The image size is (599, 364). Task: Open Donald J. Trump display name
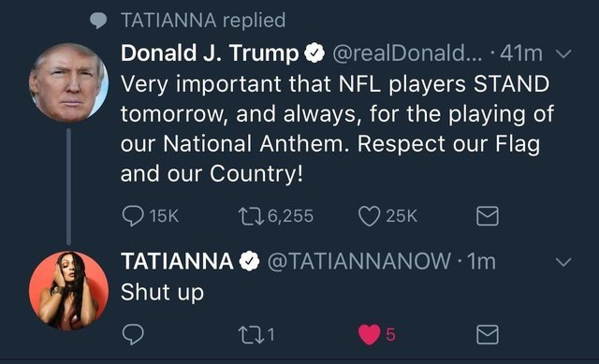coord(210,53)
